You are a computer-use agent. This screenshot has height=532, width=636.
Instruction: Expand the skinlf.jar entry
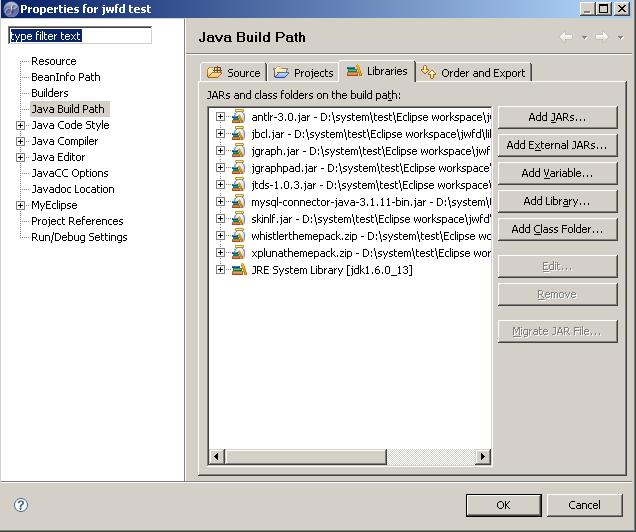point(220,219)
